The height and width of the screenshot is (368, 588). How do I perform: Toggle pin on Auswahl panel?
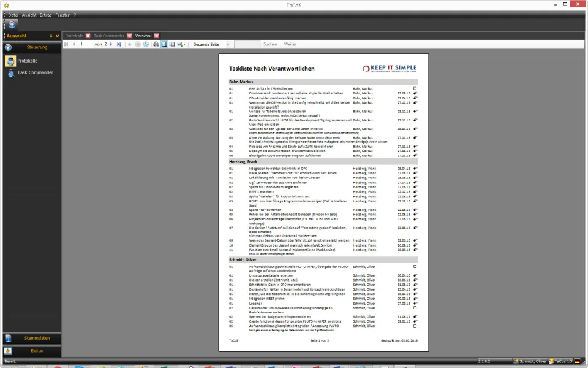tap(51, 36)
